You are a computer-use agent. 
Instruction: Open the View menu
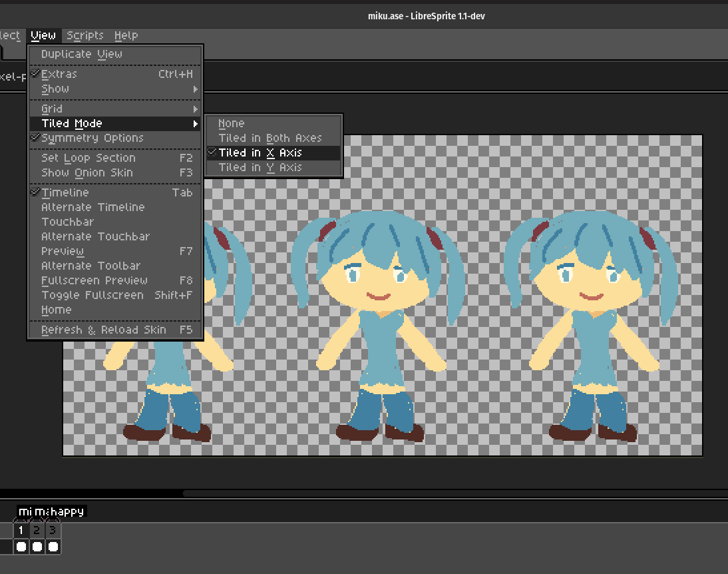(x=43, y=35)
